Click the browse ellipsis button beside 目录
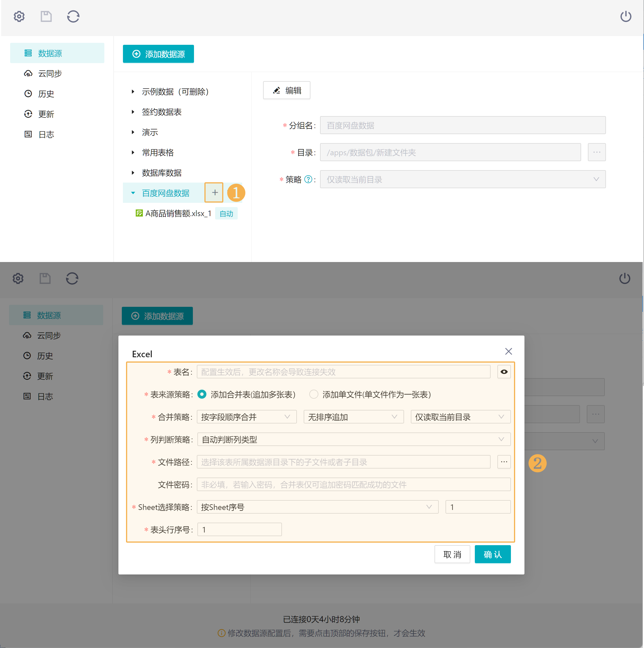Screen dimensions: 644x648 point(596,152)
